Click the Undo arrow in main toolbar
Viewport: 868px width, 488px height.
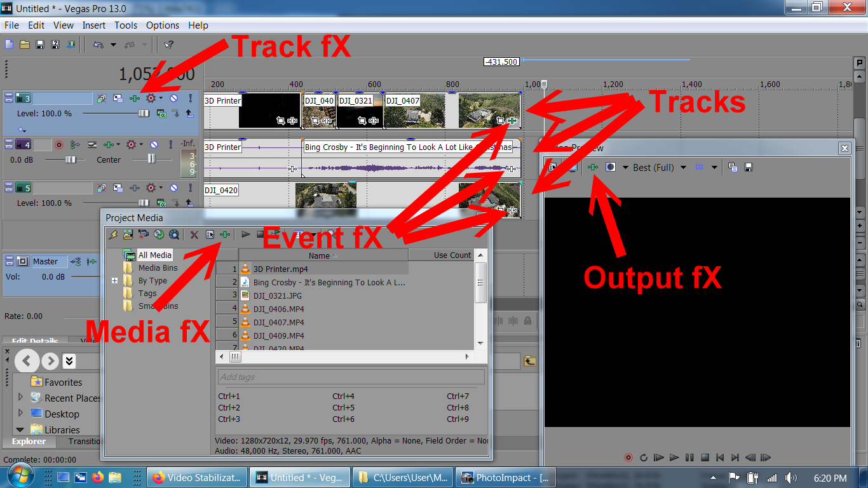99,44
